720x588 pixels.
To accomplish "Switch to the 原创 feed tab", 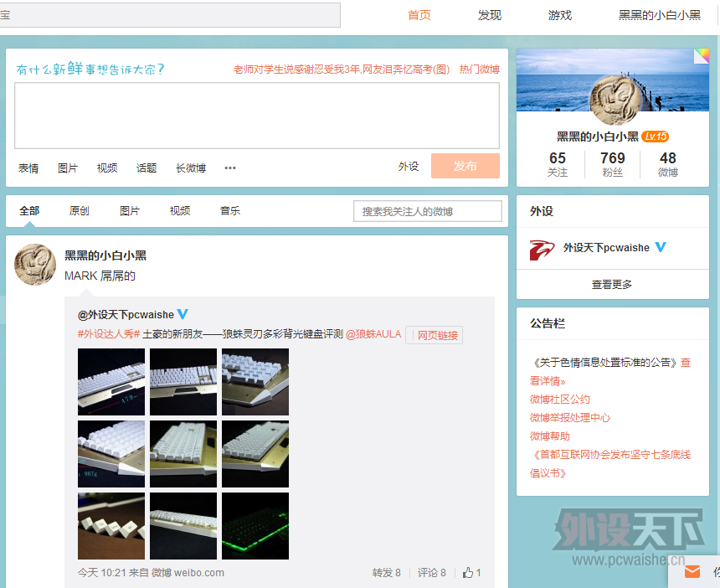I will 79,211.
